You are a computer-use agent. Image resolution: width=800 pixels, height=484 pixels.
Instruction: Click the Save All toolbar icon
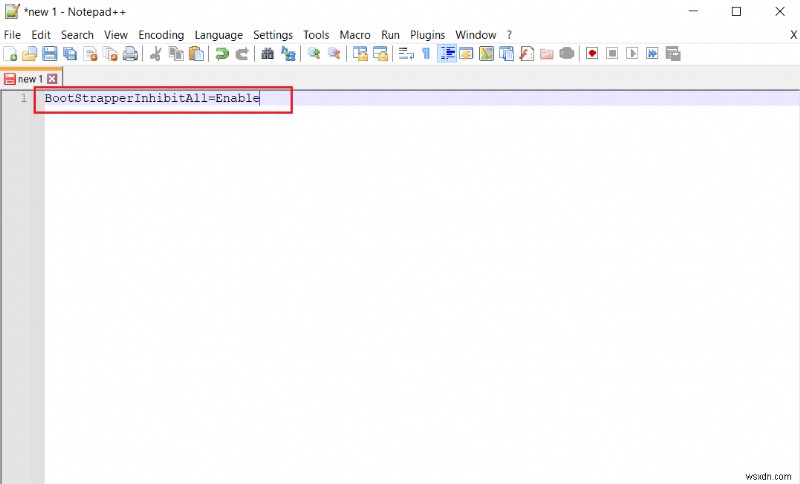[x=70, y=54]
